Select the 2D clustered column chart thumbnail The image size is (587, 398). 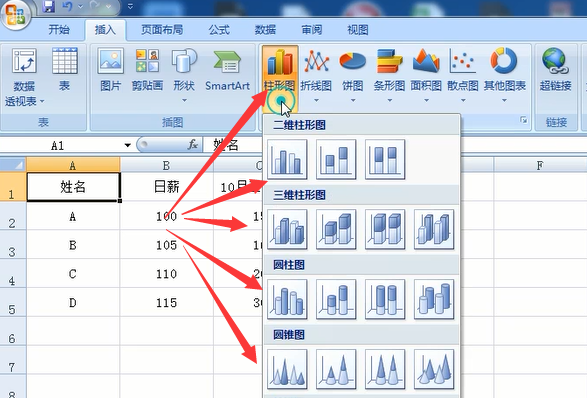(x=287, y=159)
